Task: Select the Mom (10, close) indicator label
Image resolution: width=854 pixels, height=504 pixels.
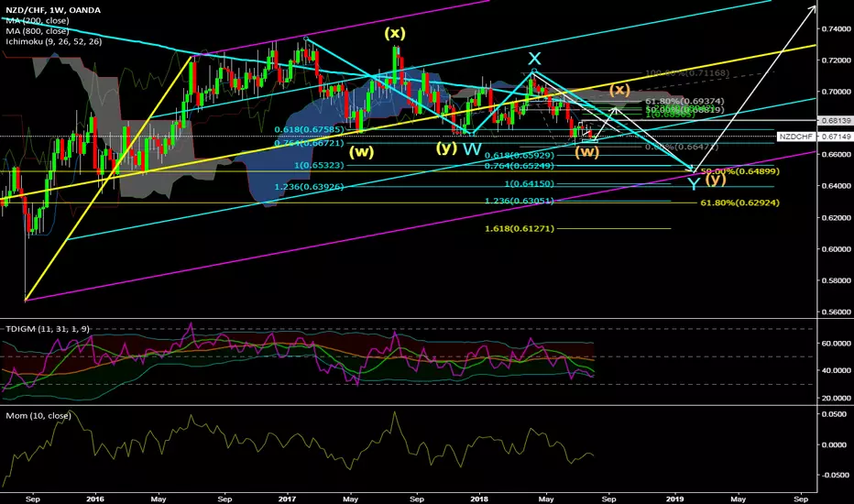Action: pos(38,416)
